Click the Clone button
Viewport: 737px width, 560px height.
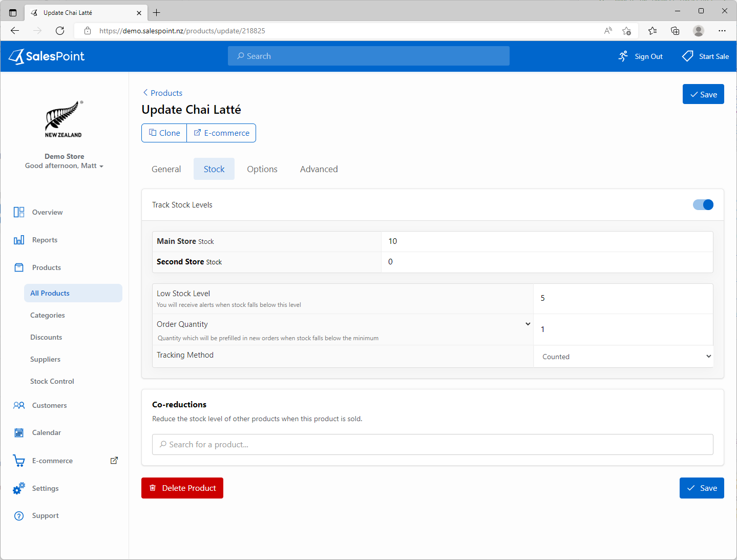pos(164,133)
